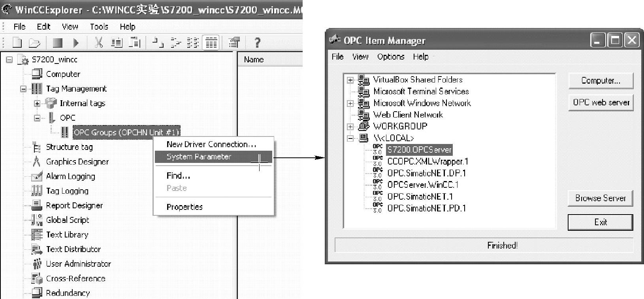The image size is (644, 299).
Task: Expand the Internal tags node
Action: point(37,103)
